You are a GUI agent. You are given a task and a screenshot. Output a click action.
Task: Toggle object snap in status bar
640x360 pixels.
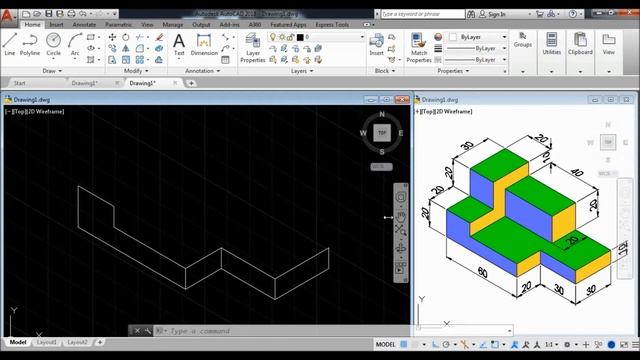[495, 344]
